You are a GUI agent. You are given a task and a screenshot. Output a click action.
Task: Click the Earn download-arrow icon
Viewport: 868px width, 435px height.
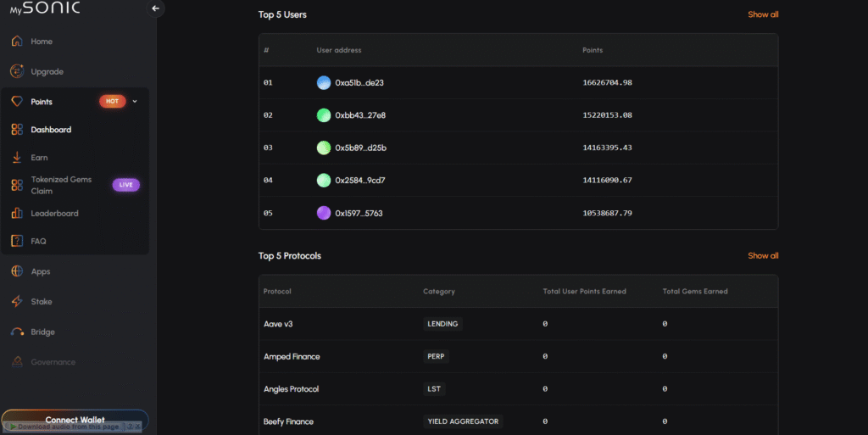pyautogui.click(x=17, y=158)
